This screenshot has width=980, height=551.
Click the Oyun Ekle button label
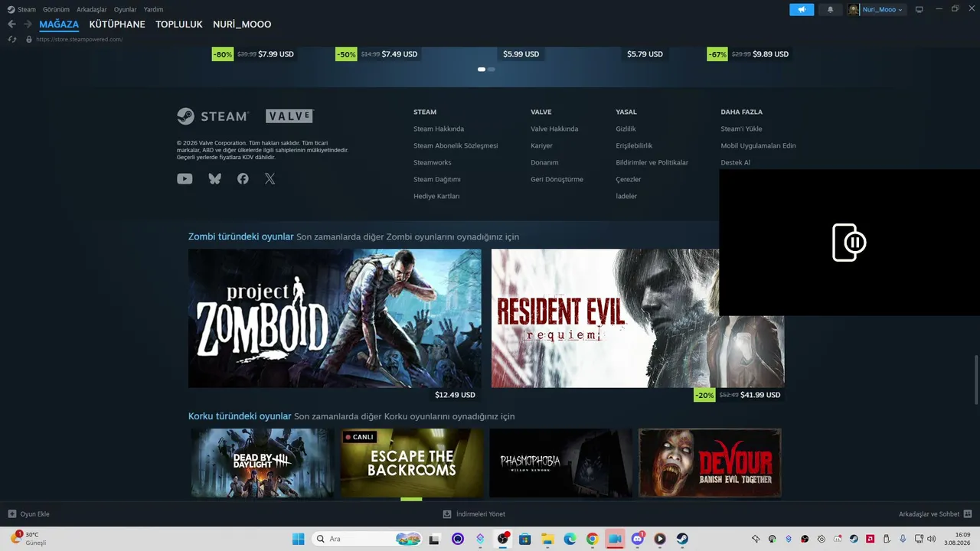(34, 514)
